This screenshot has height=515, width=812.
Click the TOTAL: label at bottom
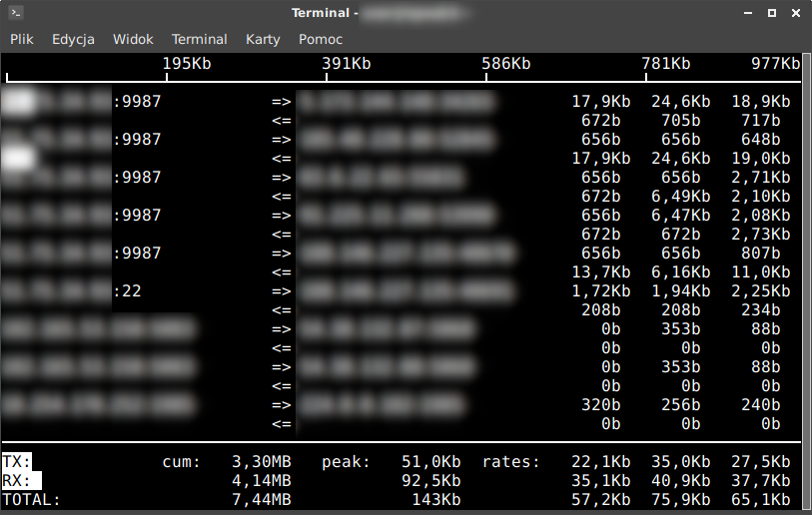pos(31,500)
